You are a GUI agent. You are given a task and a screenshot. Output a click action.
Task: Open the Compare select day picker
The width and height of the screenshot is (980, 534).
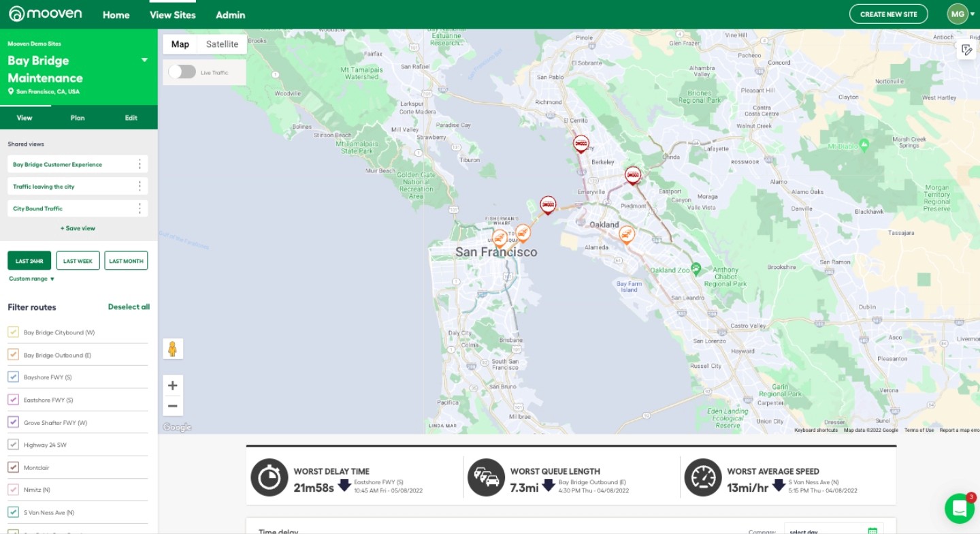click(834, 531)
